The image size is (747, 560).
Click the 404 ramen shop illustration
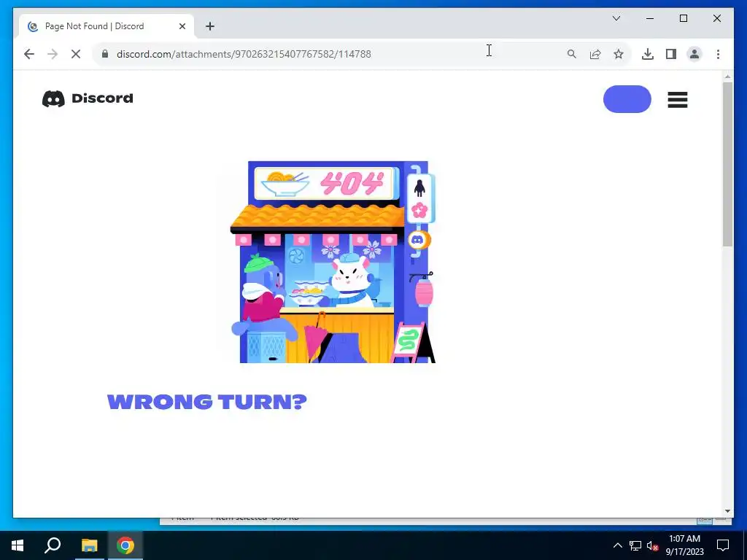pyautogui.click(x=333, y=262)
